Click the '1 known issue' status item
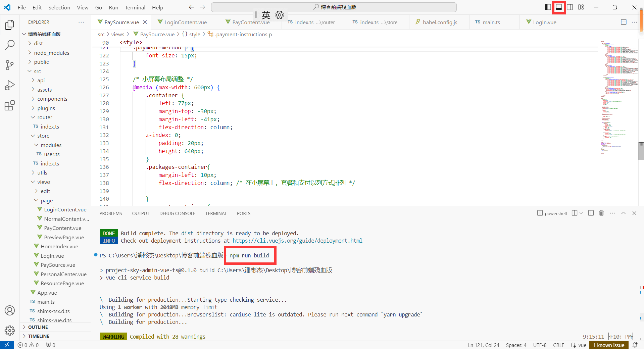 (x=608, y=345)
